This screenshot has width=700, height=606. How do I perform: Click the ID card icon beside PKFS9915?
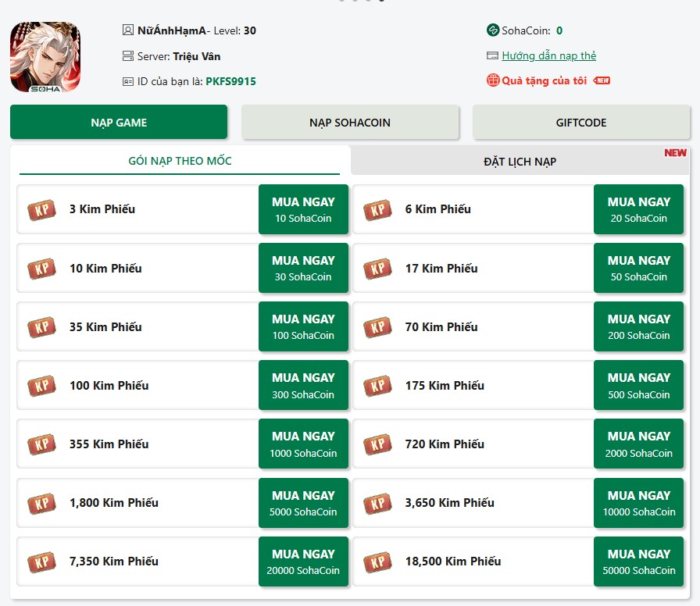click(127, 82)
